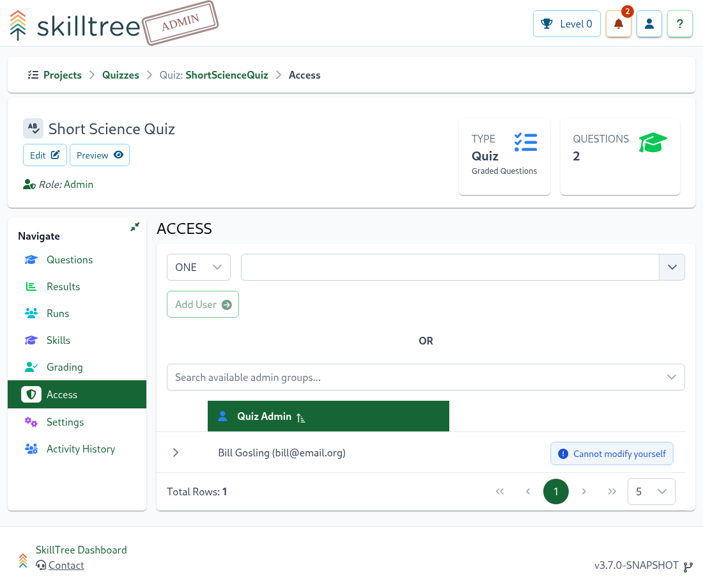Open Grading in navigation
This screenshot has height=588, width=703.
77,367
